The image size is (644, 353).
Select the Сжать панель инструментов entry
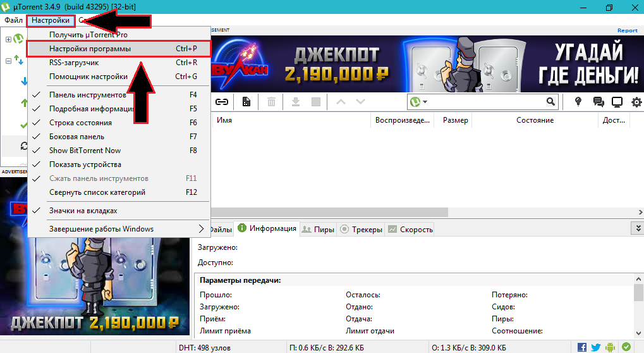point(119,178)
